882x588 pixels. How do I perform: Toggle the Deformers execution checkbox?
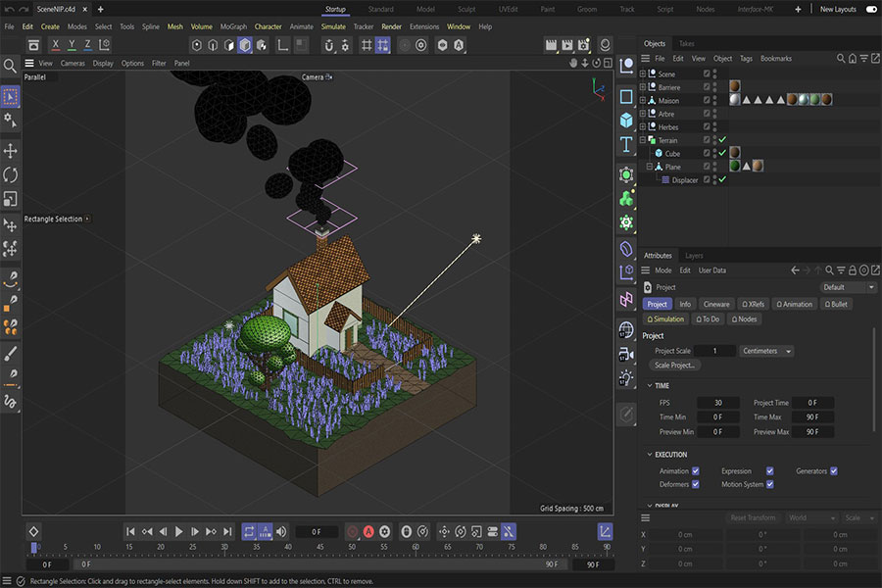tap(696, 484)
